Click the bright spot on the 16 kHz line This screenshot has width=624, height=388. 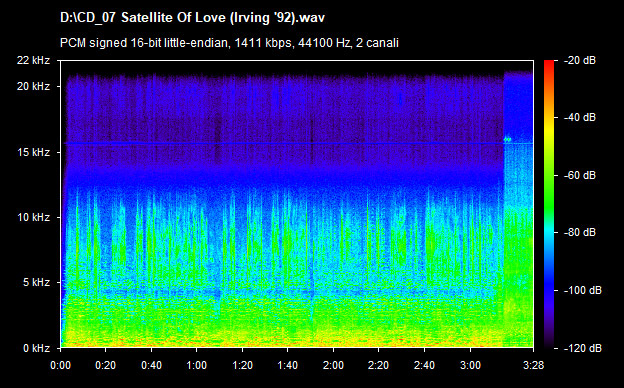coord(507,139)
